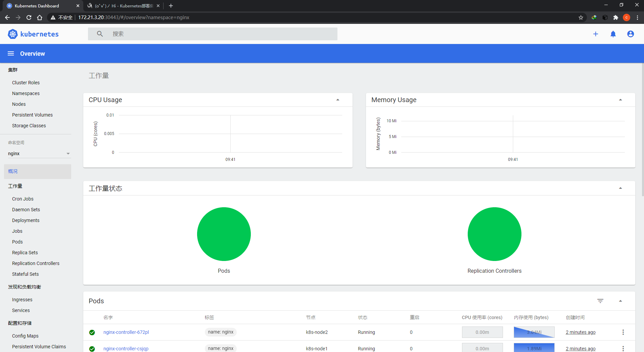Click the 发现和负载均衡 section header

tap(25, 287)
